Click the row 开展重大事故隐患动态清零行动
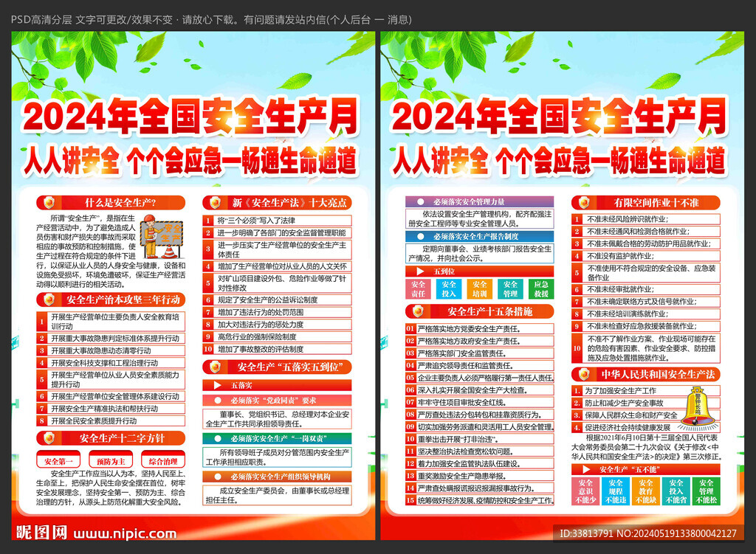The height and width of the screenshot is (554, 756). pyautogui.click(x=111, y=350)
